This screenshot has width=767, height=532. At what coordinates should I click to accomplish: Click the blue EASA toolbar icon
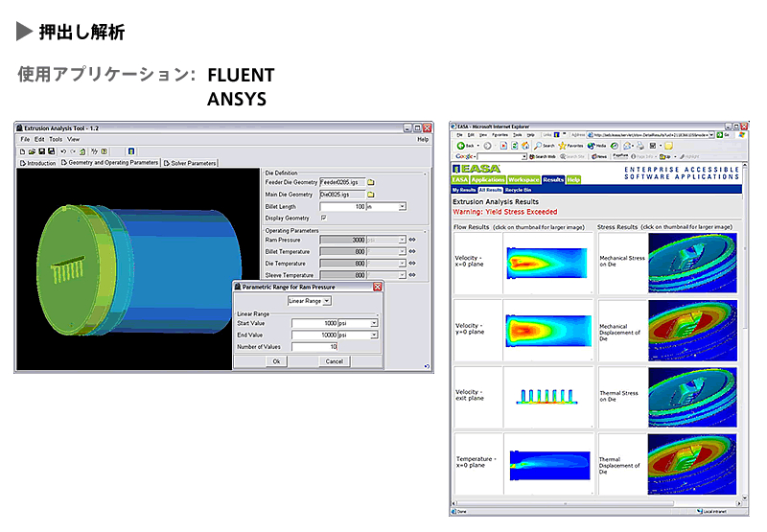(x=131, y=151)
